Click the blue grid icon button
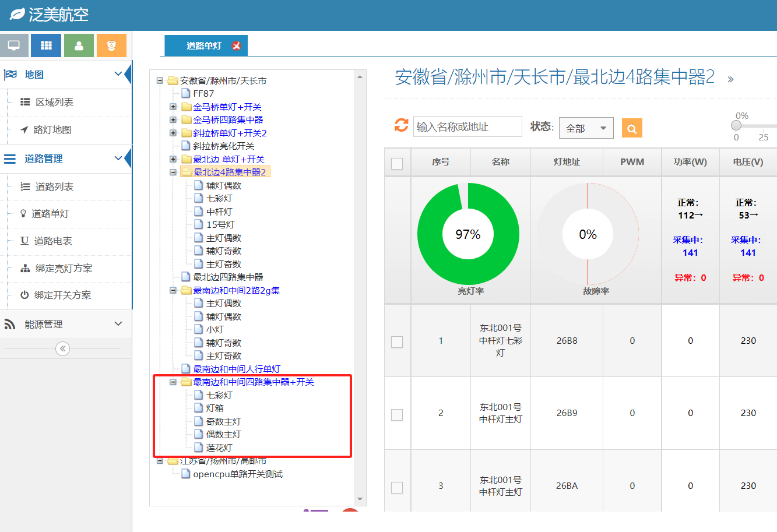Image resolution: width=777 pixels, height=532 pixels. point(46,45)
